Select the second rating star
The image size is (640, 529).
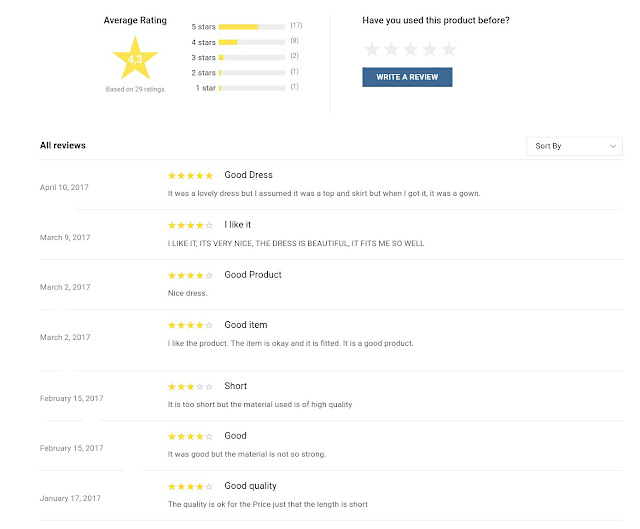click(391, 49)
